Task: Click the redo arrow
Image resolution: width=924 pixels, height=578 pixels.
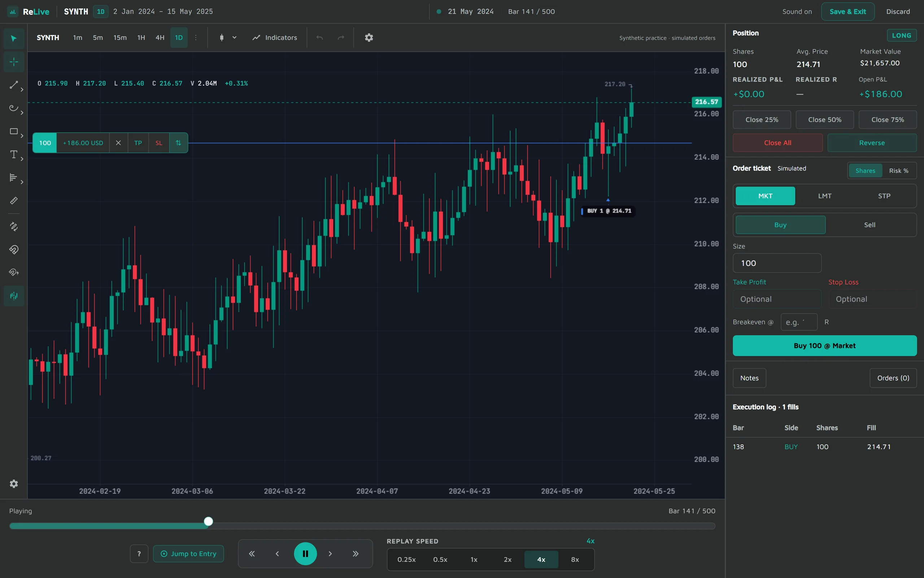Action: coord(341,38)
